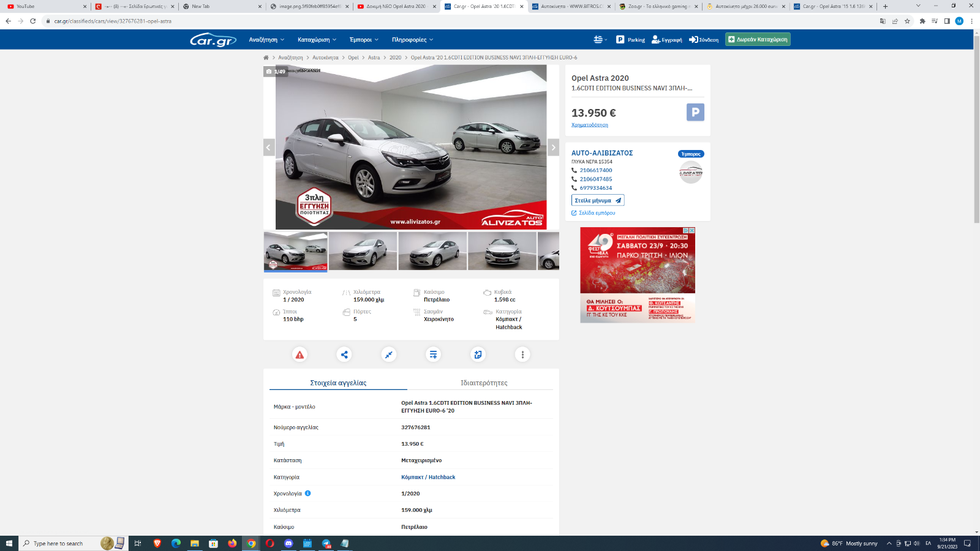Click the browser back arrow
The height and width of the screenshot is (551, 980).
pos(8,21)
